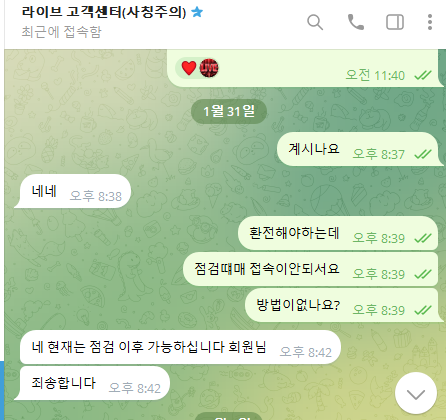Toggle the right side panel
The height and width of the screenshot is (420, 446).
pyautogui.click(x=395, y=22)
